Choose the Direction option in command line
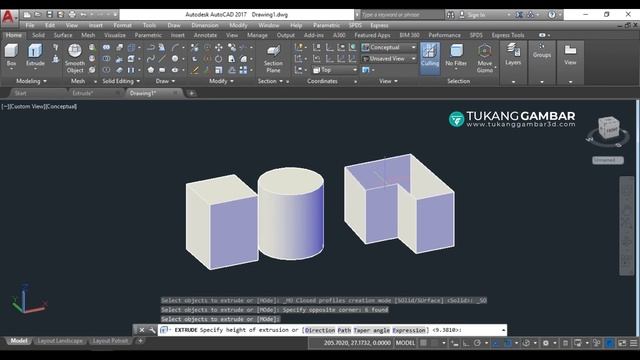This screenshot has height=360, width=640. 320,330
